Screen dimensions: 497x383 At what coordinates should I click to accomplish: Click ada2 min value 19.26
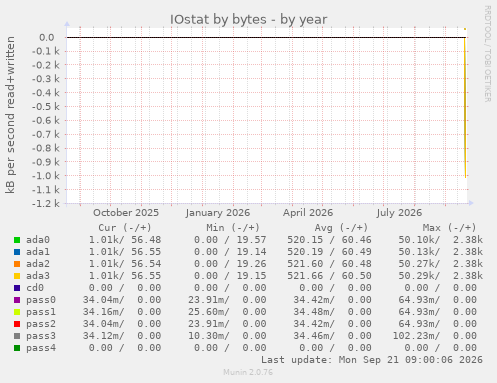[x=251, y=264]
